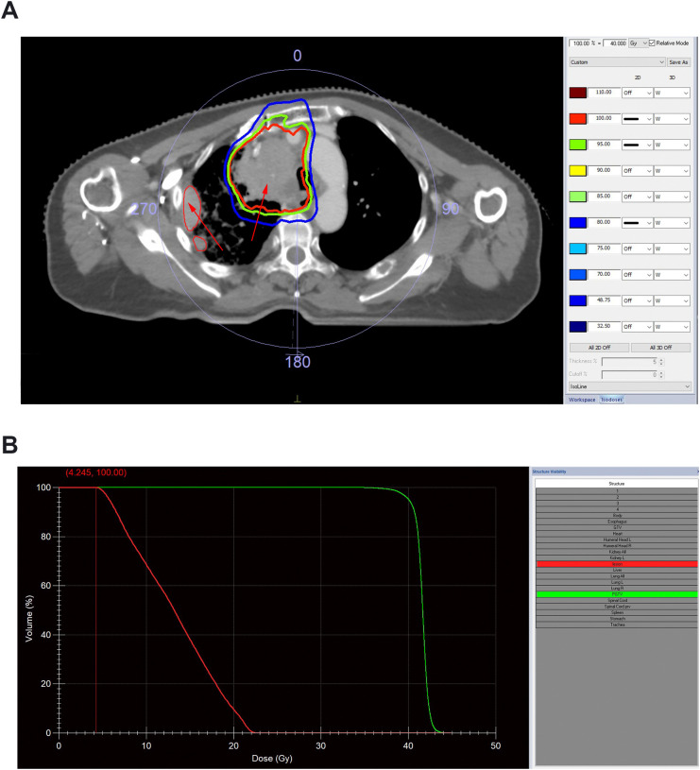
Task: Open the 2D line style dropdown for 100.00
Action: pos(637,119)
